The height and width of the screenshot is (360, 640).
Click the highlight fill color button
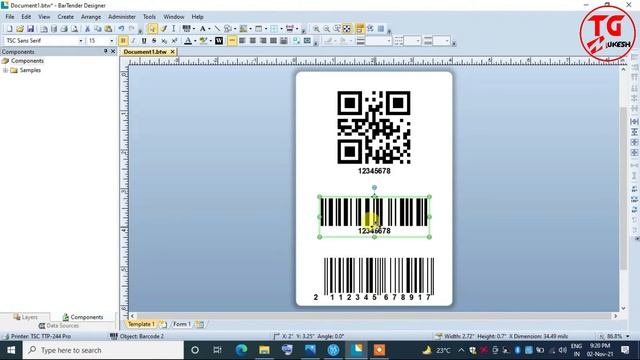[x=203, y=41]
